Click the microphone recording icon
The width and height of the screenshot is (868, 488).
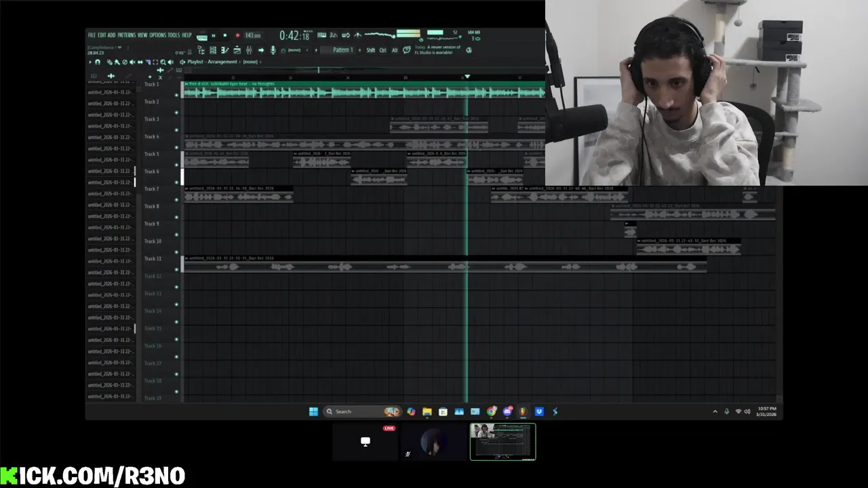point(273,50)
